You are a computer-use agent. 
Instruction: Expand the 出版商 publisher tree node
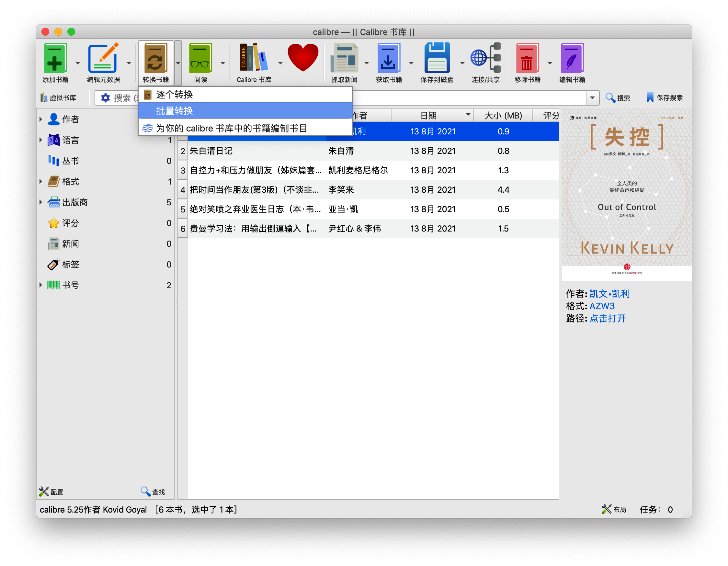(41, 202)
